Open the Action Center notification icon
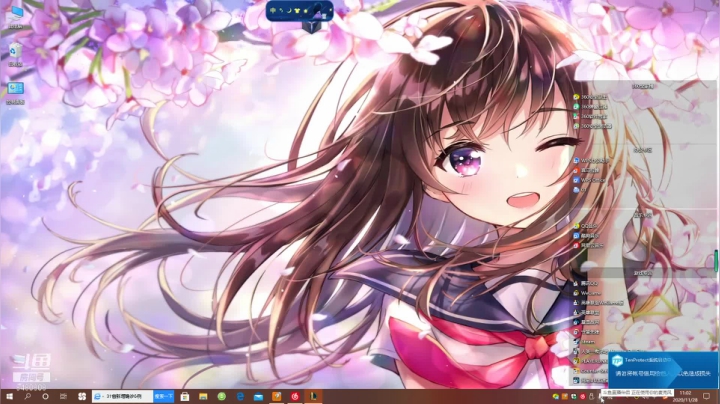 (x=707, y=396)
